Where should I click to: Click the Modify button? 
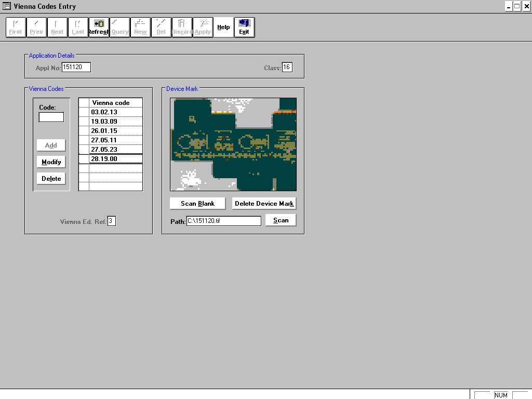tap(51, 162)
